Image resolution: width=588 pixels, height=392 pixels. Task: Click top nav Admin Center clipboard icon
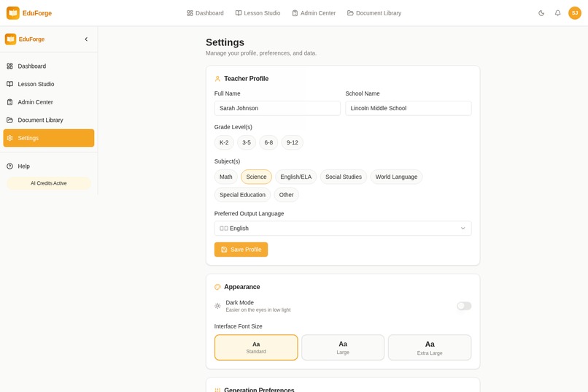coord(295,13)
